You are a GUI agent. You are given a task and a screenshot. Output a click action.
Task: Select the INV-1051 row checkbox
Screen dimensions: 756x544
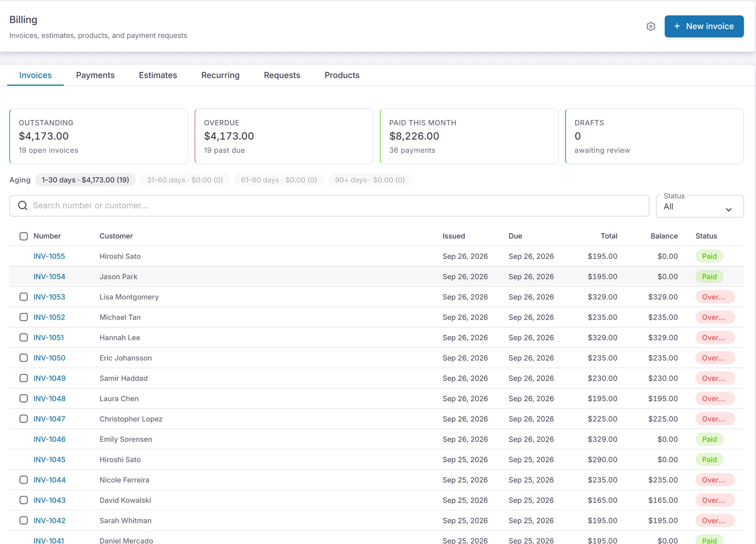point(24,338)
